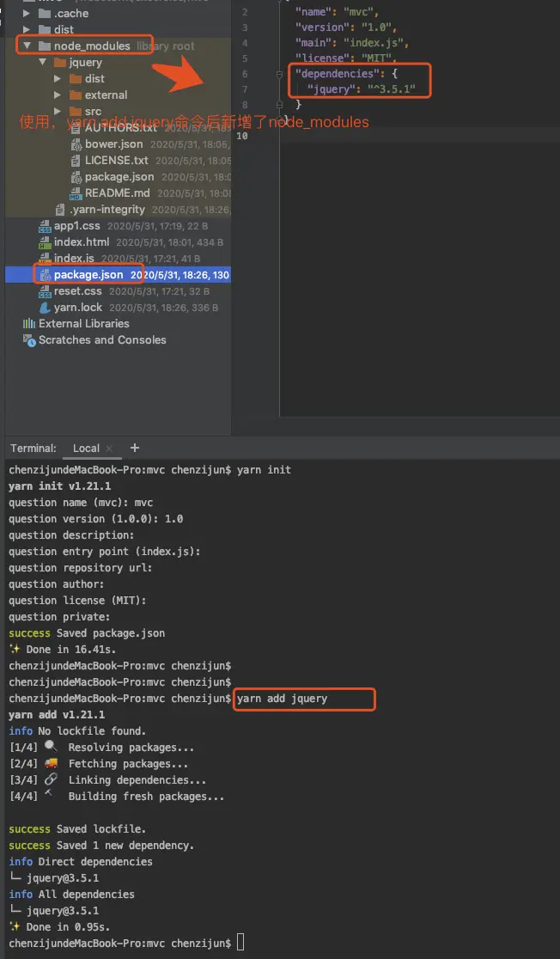Click 'info Direct dependencies' terminal line
This screenshot has width=560, height=959.
coord(80,862)
